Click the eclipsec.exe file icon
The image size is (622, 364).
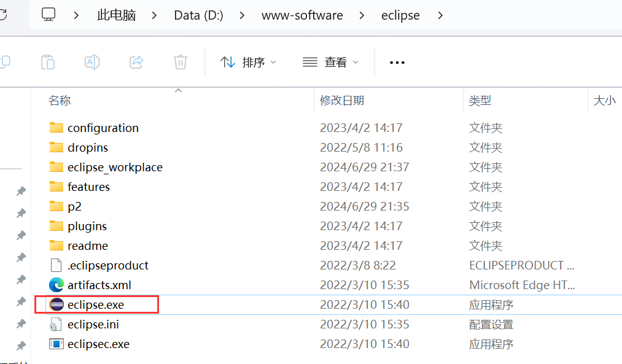[56, 344]
